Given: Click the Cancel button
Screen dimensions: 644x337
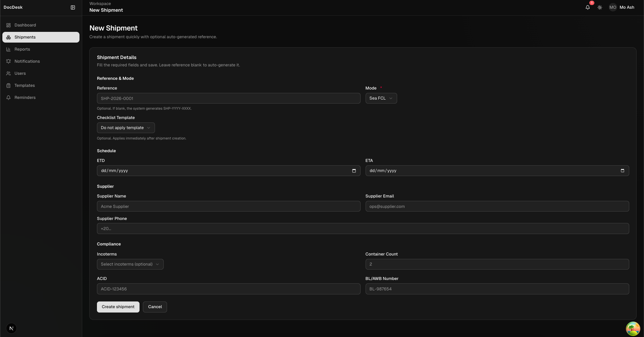Looking at the screenshot, I should 155,307.
